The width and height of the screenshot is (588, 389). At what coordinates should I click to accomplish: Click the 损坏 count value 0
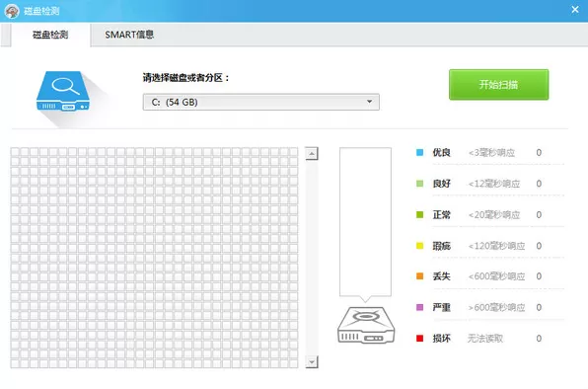(539, 339)
